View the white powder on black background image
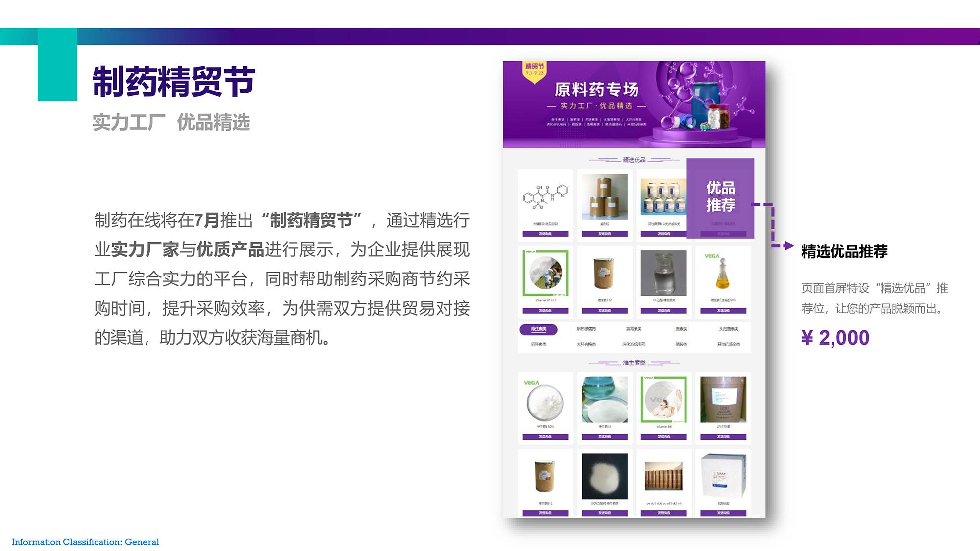This screenshot has width=980, height=551. click(x=604, y=476)
